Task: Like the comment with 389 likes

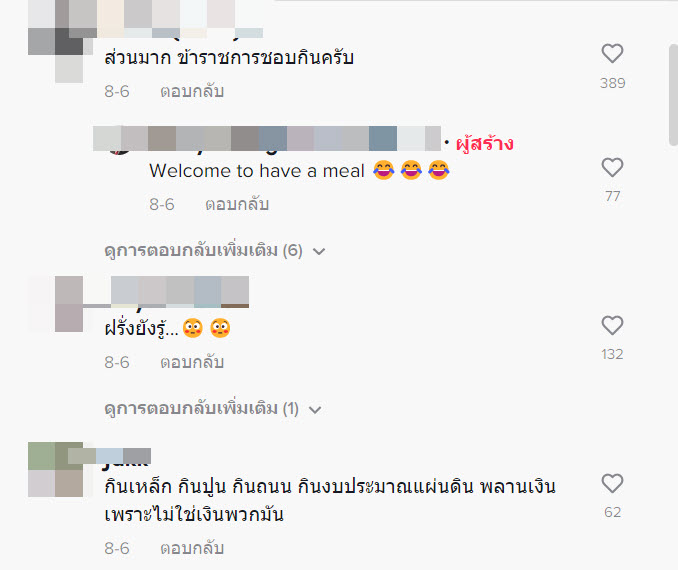Action: (x=612, y=54)
